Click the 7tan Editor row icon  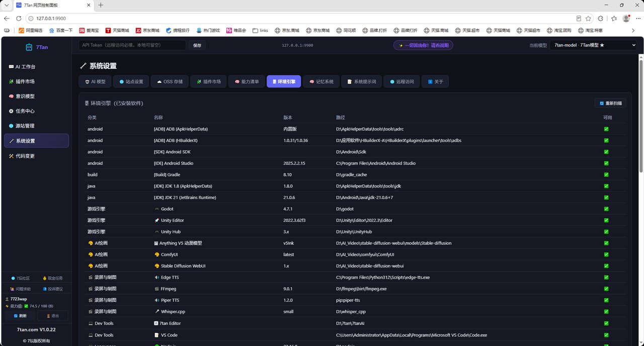156,323
